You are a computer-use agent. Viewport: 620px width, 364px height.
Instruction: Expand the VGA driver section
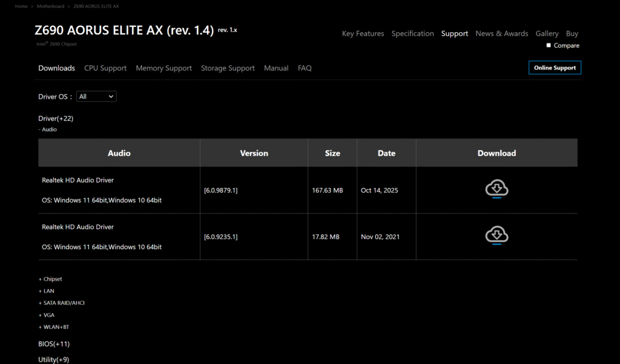(47, 315)
